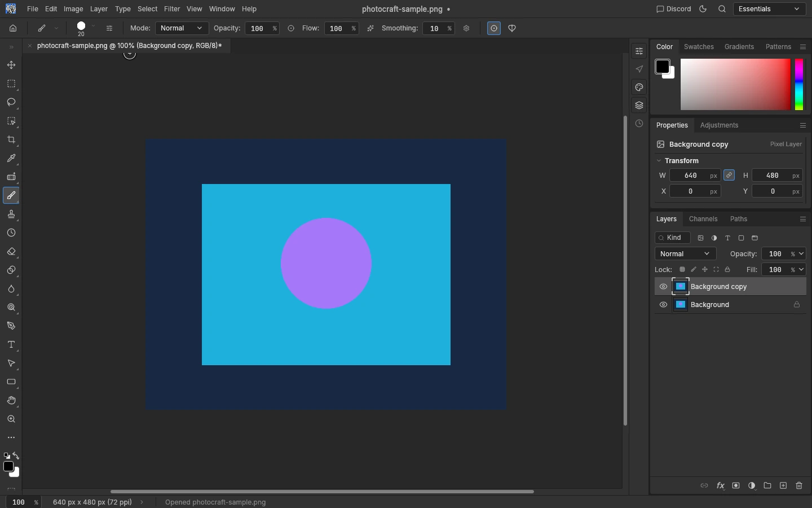Open the layer effects fx menu
This screenshot has height=508, width=812.
[x=720, y=485]
